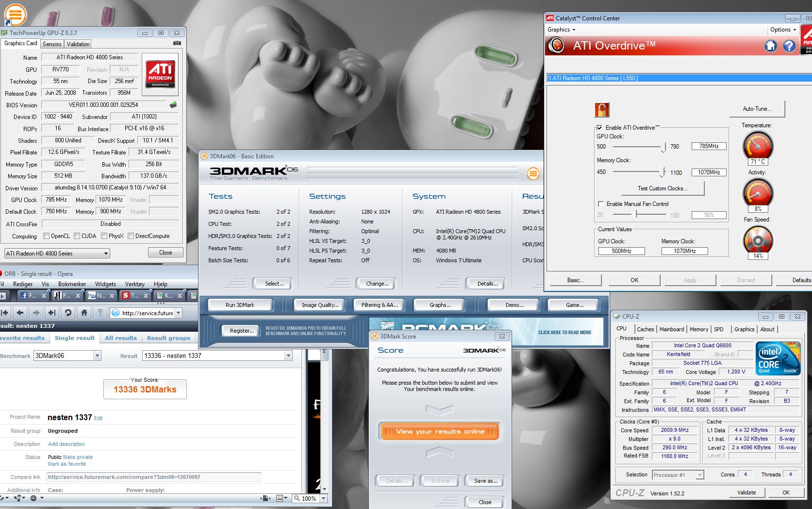Click the Opera wand key icon
This screenshot has height=509, width=812.
[x=100, y=313]
